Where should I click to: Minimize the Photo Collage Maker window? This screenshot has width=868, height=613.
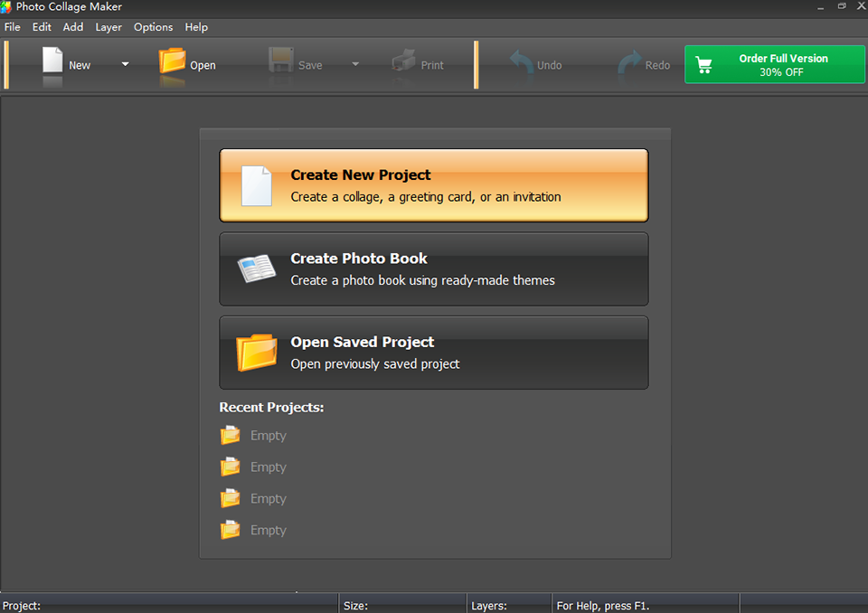point(820,7)
